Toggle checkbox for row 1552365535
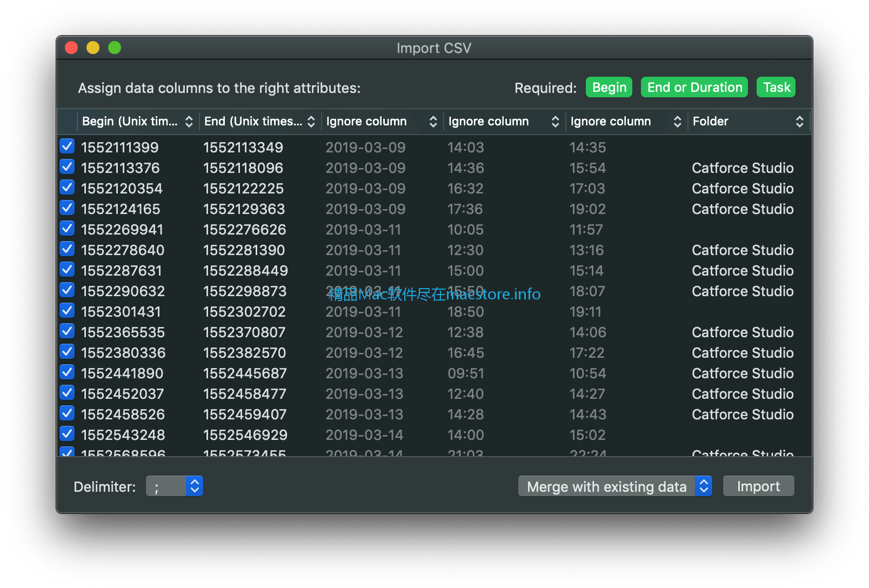 (x=67, y=331)
